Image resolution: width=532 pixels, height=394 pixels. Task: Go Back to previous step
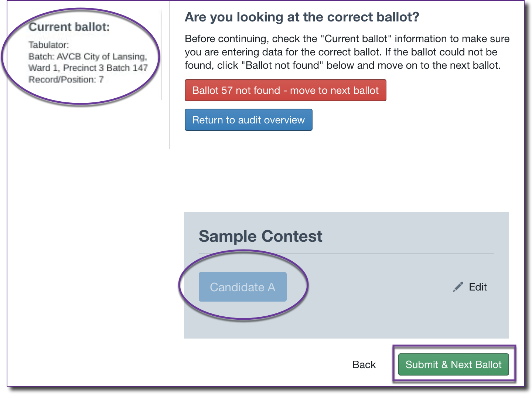(364, 364)
